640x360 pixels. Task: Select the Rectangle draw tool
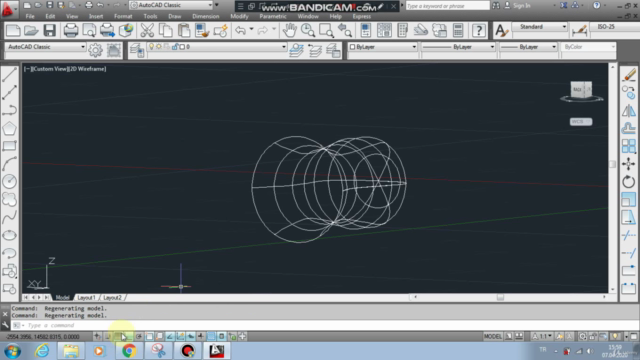[9, 146]
